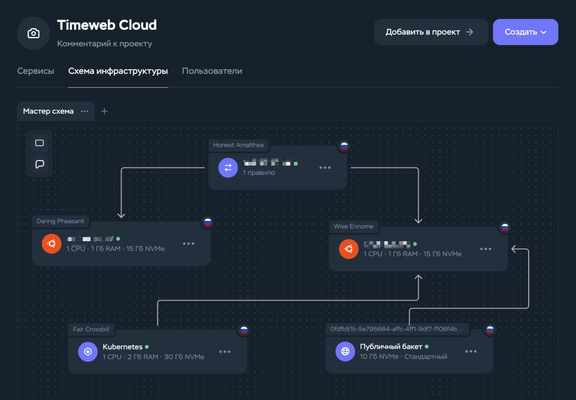This screenshot has width=576, height=400.
Task: Add a new scheme tab with plus
Action: point(104,111)
